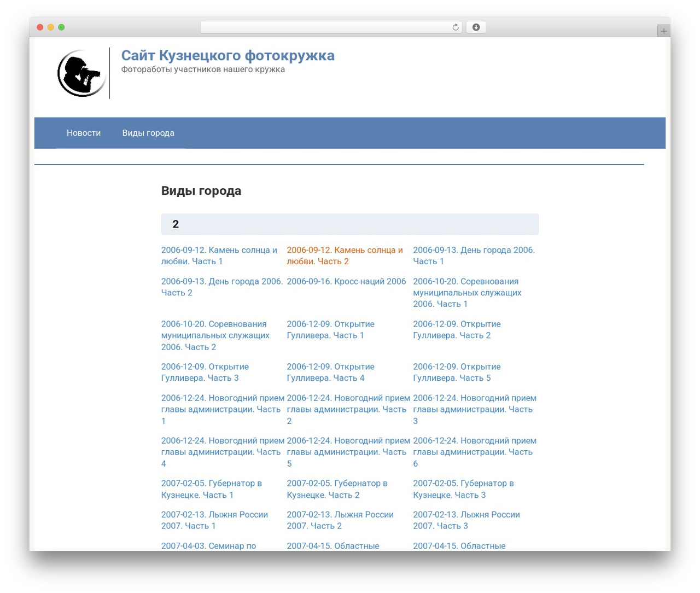Open Открытие Гулливера. Часть 4 link
The height and width of the screenshot is (593, 700).
pyautogui.click(x=331, y=372)
